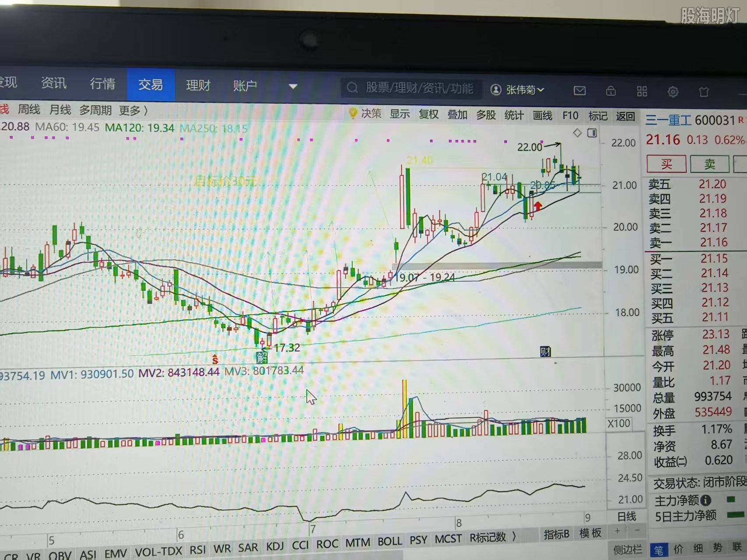Click the diamond icon above chart

tap(577, 133)
